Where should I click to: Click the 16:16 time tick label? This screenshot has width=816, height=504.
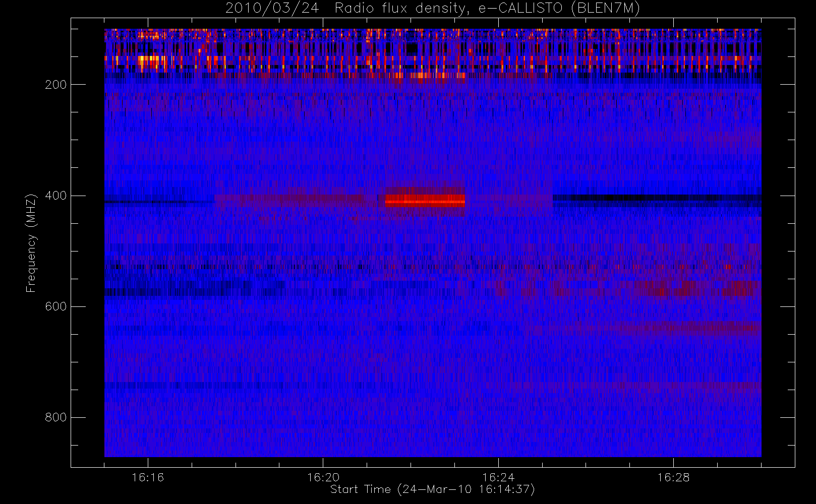pyautogui.click(x=148, y=477)
